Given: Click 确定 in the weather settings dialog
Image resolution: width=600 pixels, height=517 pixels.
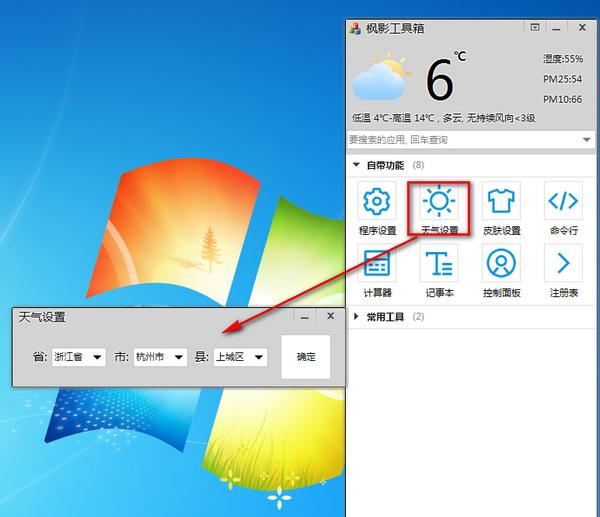Looking at the screenshot, I should click(x=305, y=357).
